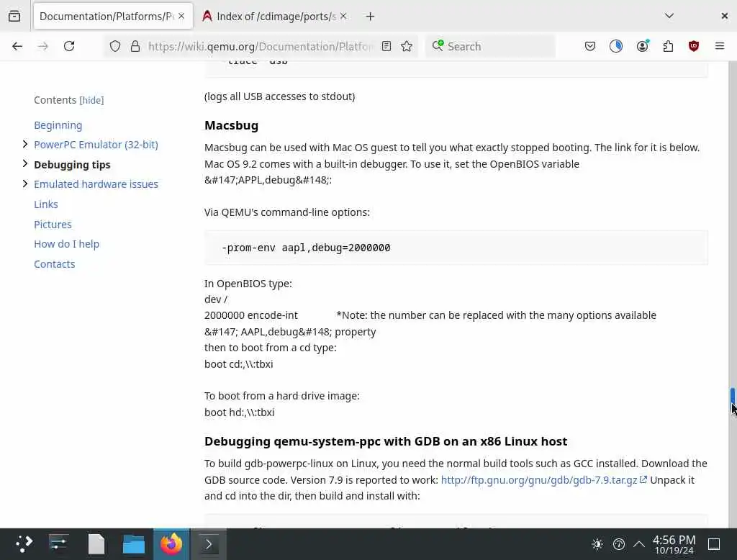
Task: Open brightness settings in system tray
Action: (597, 544)
